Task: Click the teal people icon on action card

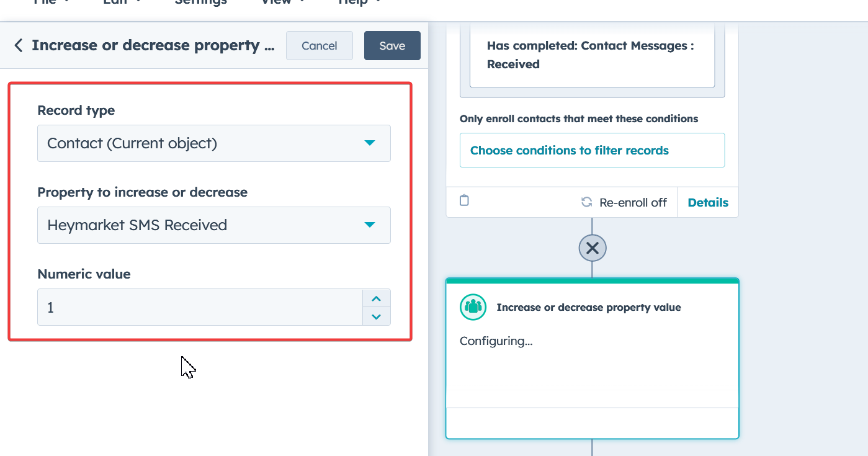Action: pos(473,307)
